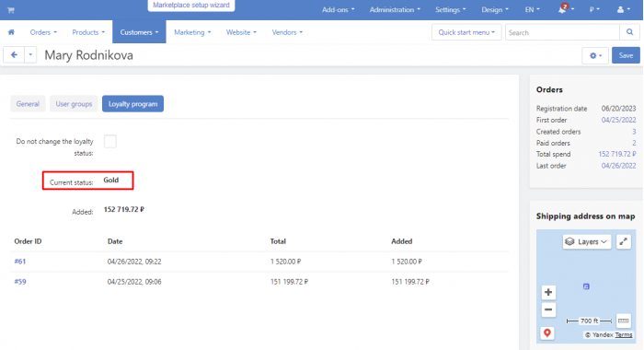Open the Website menu
Image resolution: width=644 pixels, height=350 pixels.
(241, 32)
